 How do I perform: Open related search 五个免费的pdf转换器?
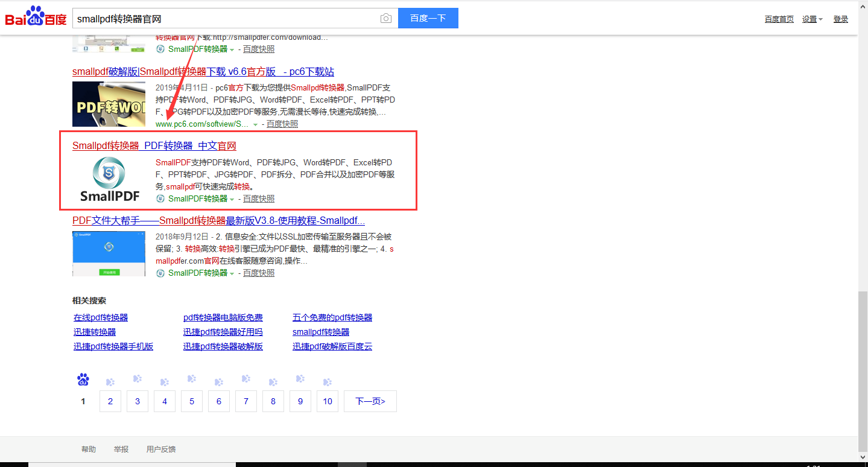[x=332, y=317]
